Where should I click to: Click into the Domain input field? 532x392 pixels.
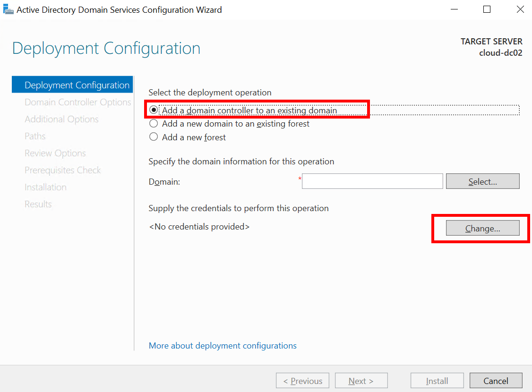tap(372, 181)
